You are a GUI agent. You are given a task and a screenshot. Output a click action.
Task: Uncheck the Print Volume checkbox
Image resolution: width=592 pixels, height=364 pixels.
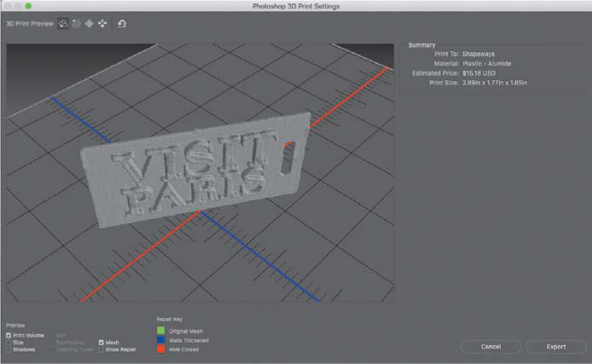coord(9,335)
